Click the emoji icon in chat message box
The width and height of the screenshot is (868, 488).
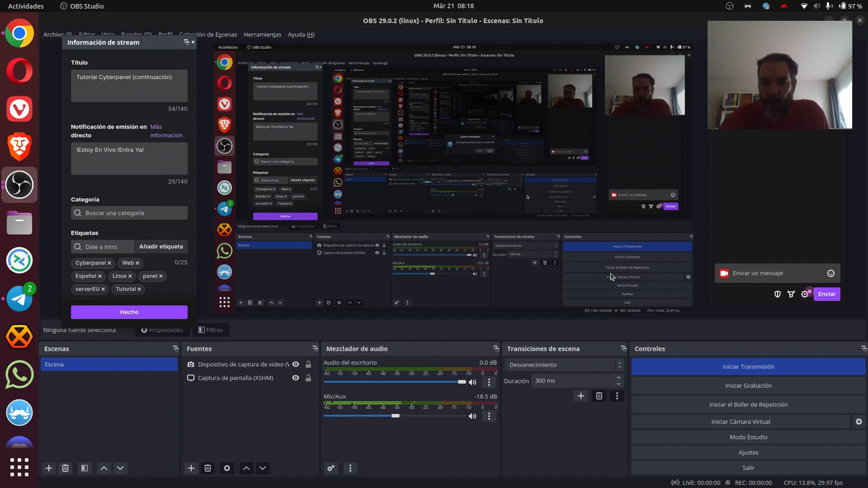[x=831, y=273]
